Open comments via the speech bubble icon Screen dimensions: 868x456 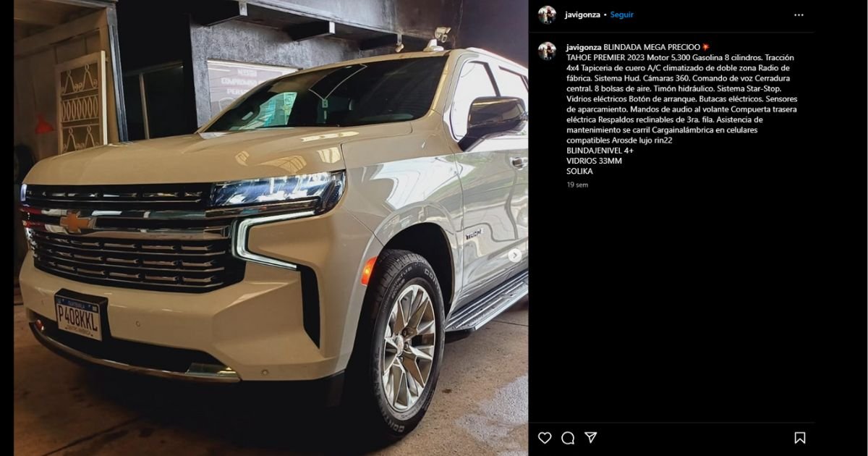click(x=568, y=438)
